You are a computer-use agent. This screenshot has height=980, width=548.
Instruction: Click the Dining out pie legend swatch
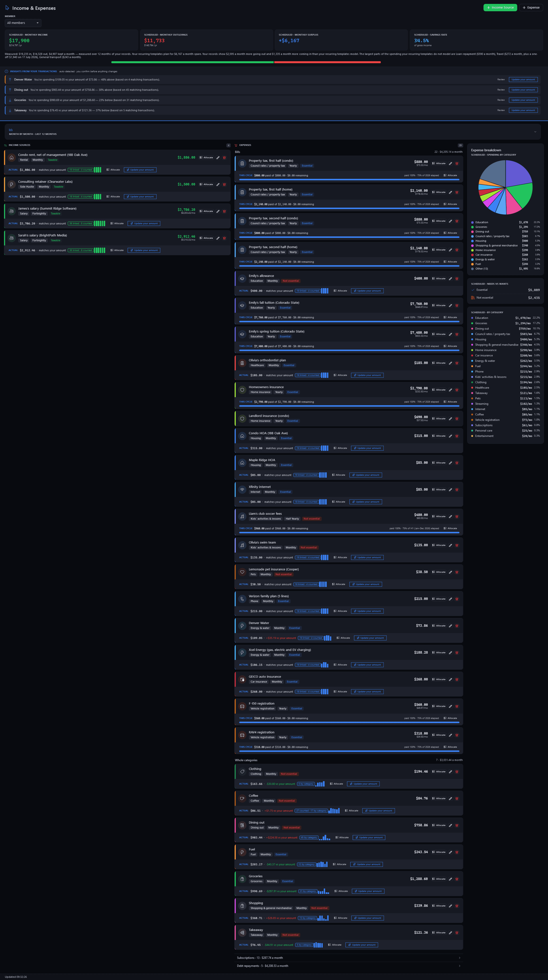tap(472, 232)
